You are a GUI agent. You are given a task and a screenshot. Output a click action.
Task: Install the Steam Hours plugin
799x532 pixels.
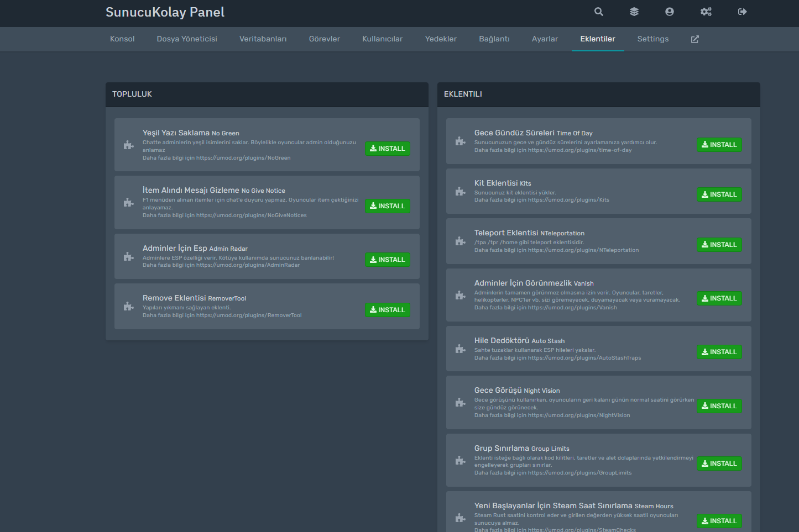(x=719, y=521)
